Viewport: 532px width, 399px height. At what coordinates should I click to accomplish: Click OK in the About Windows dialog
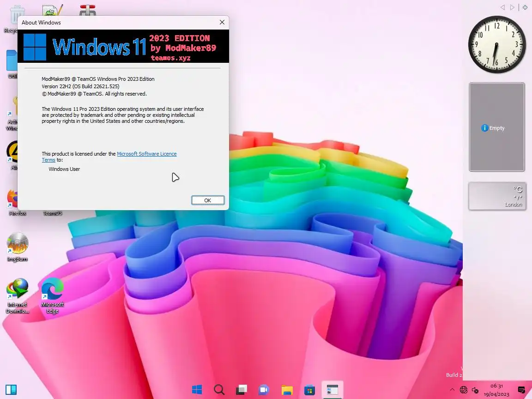point(208,200)
